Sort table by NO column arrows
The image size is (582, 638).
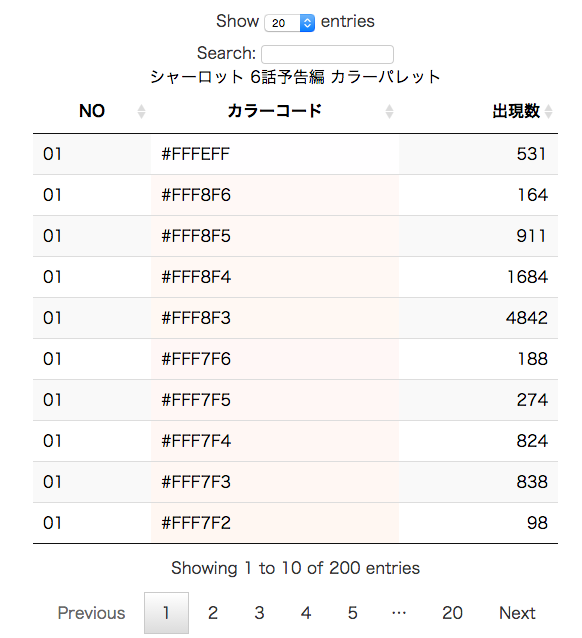tap(141, 111)
